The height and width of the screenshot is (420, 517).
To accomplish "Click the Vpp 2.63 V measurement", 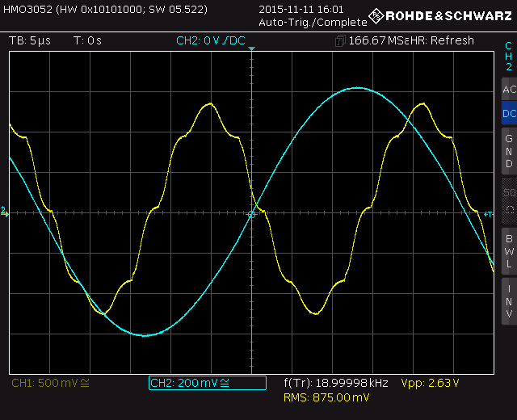I will click(x=429, y=383).
